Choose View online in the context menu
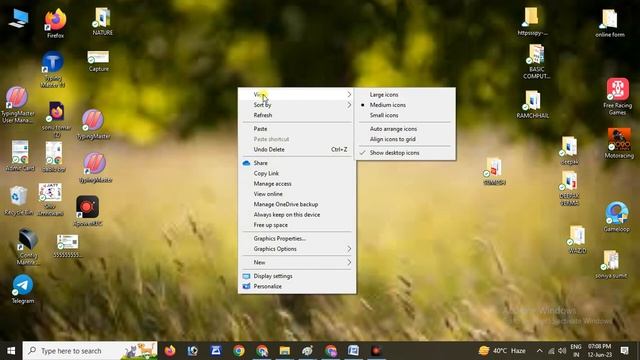 pos(297,194)
